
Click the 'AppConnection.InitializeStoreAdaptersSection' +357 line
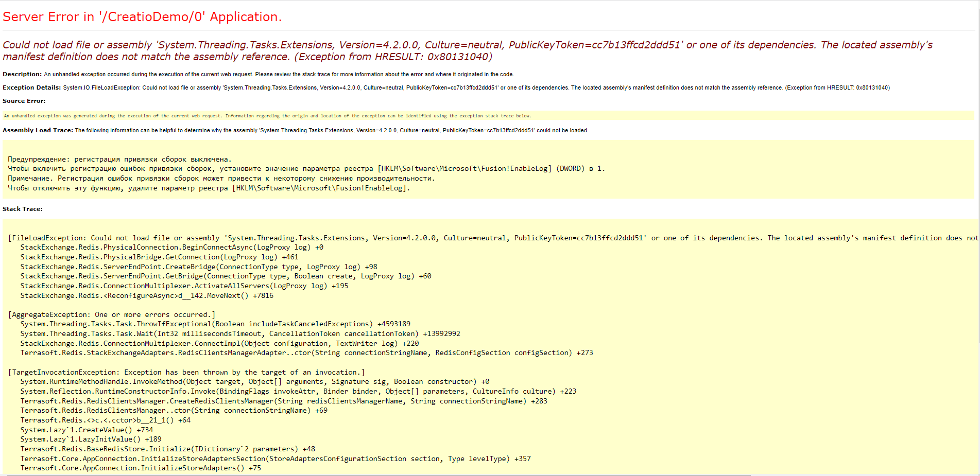click(276, 459)
